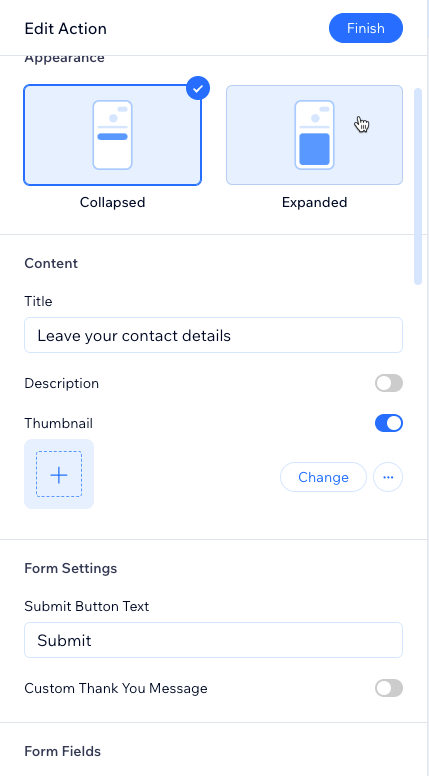Click the Finish button
This screenshot has height=776, width=429.
click(x=366, y=28)
